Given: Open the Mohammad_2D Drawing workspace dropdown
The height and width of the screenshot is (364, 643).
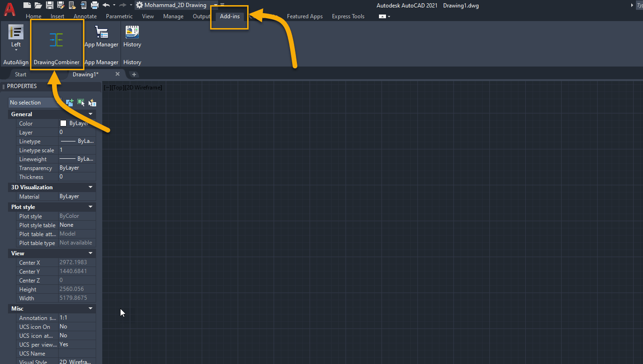Looking at the screenshot, I should point(215,5).
